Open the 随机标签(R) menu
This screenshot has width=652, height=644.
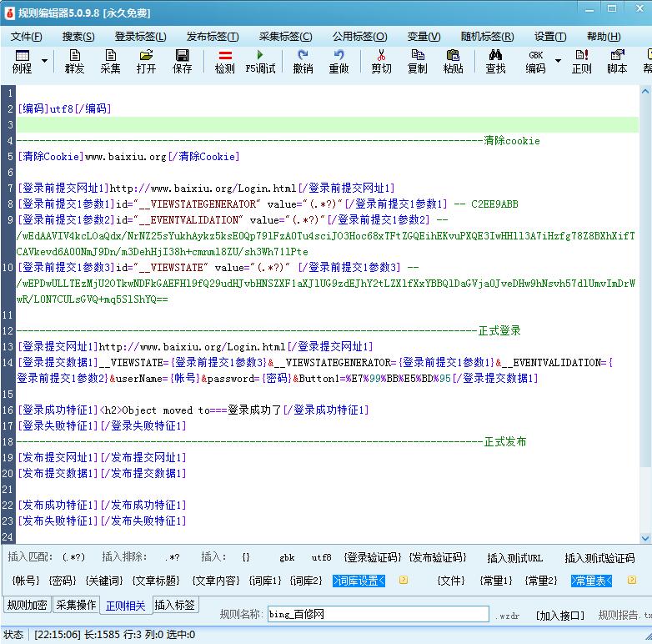487,36
